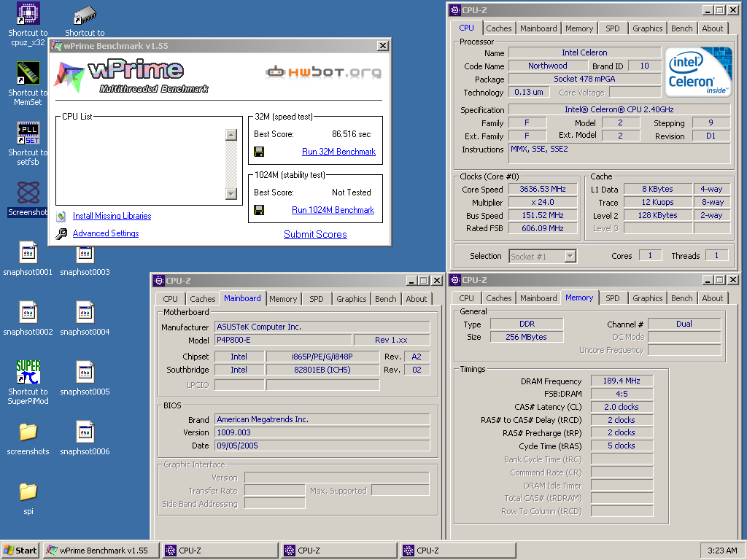Open Install Missing Libraries link
This screenshot has width=747, height=560.
pos(112,216)
